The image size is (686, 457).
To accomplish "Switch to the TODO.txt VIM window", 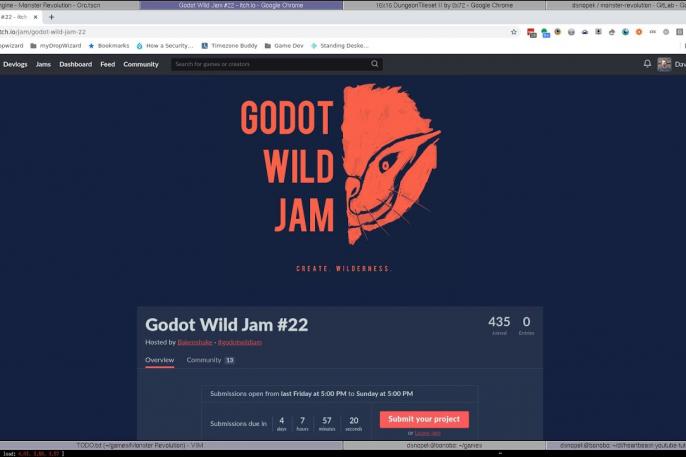I will tap(171, 445).
